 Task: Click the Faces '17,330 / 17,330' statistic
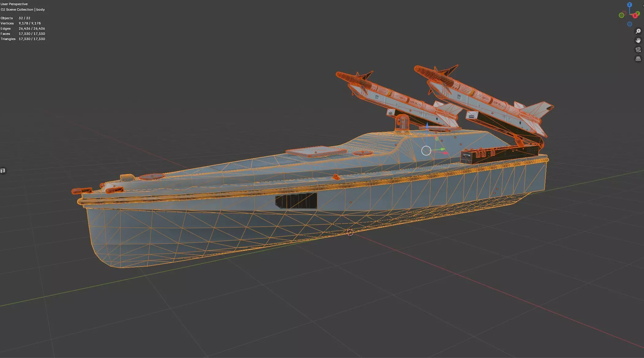tap(32, 34)
